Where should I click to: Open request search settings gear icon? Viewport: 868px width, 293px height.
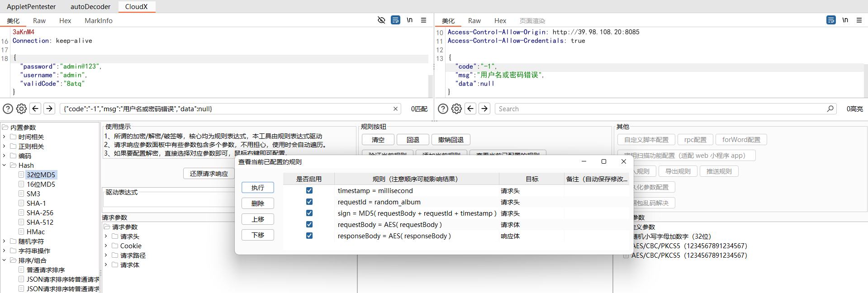pyautogui.click(x=21, y=109)
